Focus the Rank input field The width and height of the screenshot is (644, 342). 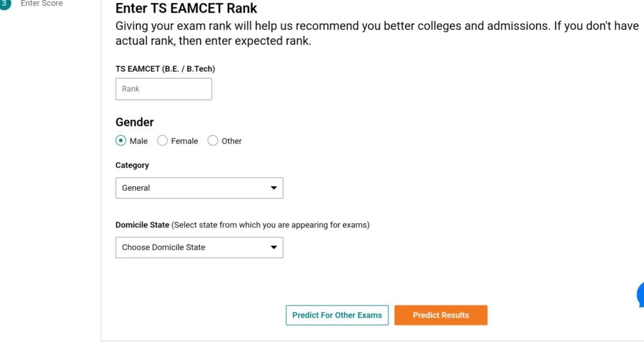(x=164, y=89)
